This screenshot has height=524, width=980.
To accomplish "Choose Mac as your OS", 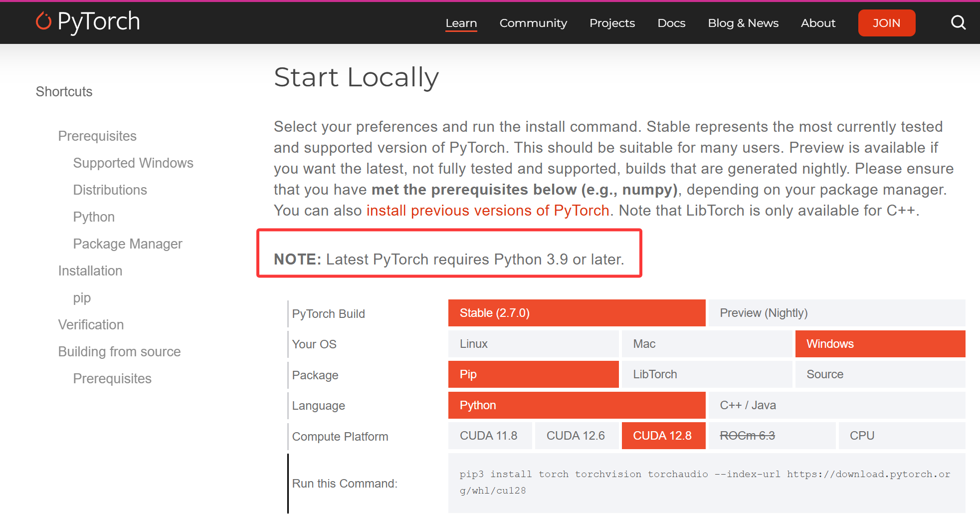I will coord(707,344).
